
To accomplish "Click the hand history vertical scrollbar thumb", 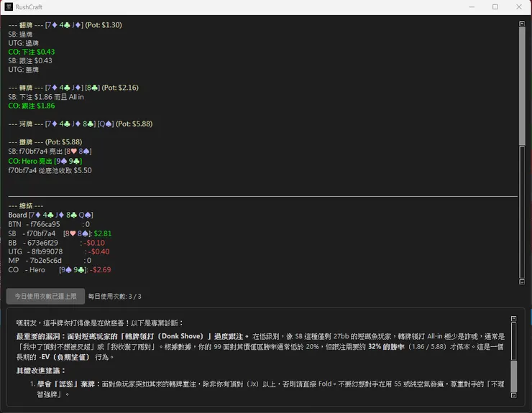I will [522, 86].
